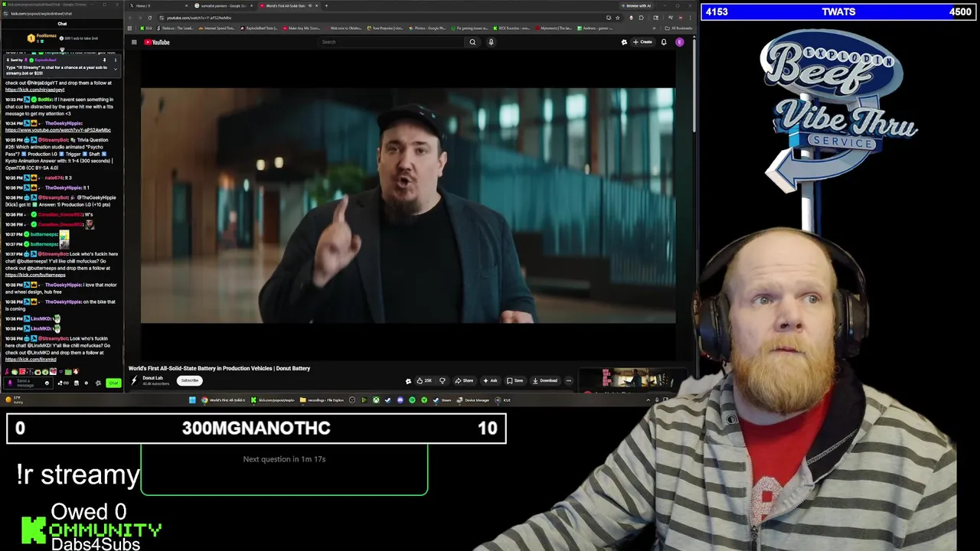Open the YouTube Create button

[x=643, y=42]
